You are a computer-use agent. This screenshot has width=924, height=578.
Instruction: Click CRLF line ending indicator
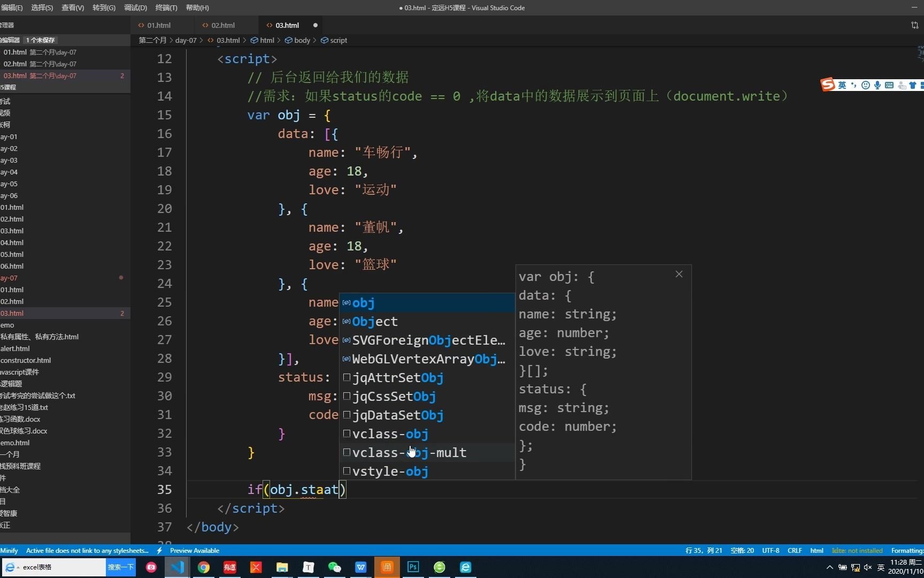(x=795, y=550)
